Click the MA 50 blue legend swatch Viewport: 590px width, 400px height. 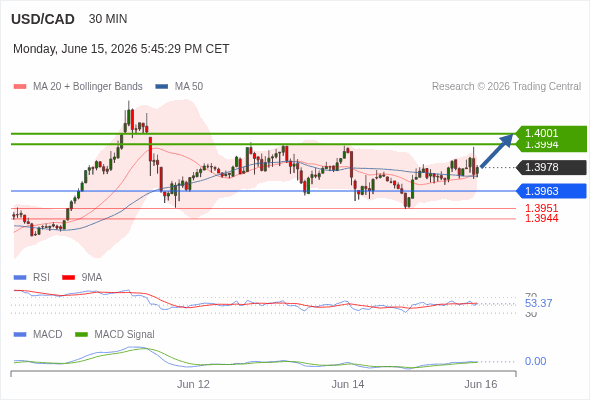coord(162,87)
